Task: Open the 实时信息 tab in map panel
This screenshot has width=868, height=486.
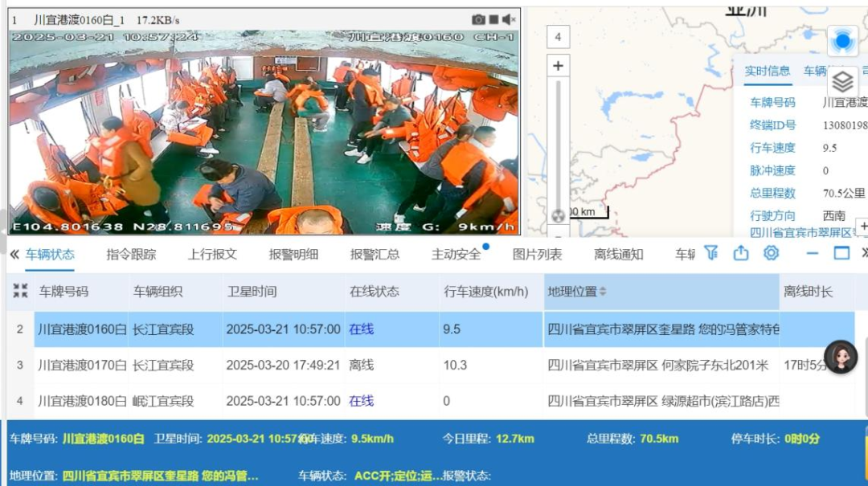Action: [768, 71]
